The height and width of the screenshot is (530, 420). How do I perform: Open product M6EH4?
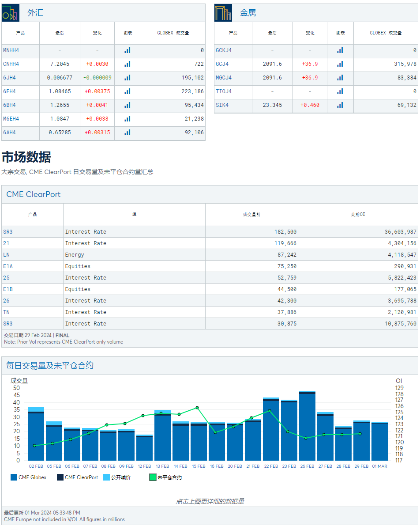pyautogui.click(x=11, y=119)
